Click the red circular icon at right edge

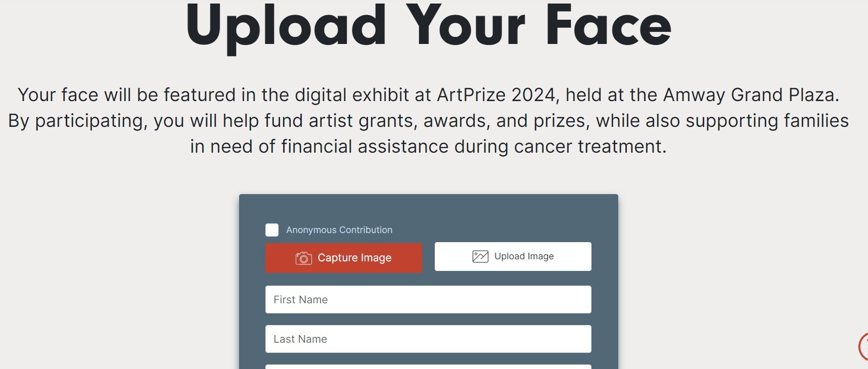(x=863, y=347)
